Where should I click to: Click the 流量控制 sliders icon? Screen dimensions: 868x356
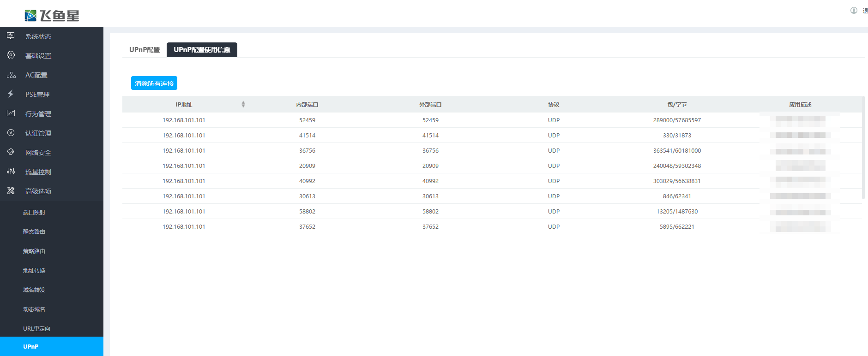[11, 172]
